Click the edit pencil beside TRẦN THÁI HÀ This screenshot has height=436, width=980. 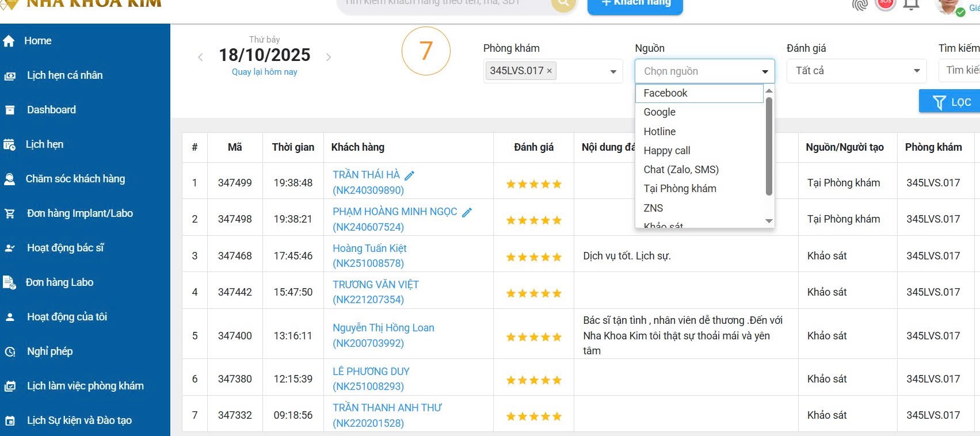pos(410,175)
